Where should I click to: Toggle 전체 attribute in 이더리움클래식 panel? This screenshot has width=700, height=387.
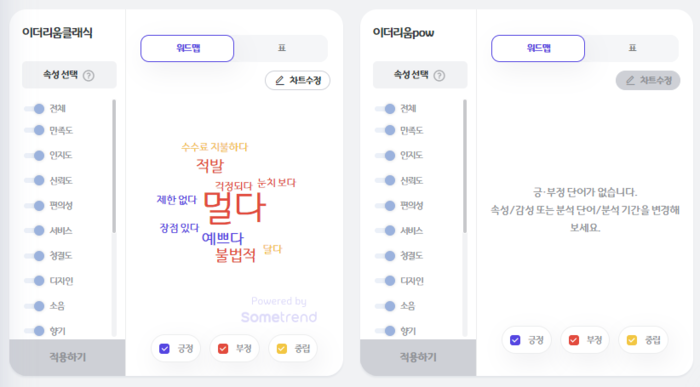tap(35, 108)
